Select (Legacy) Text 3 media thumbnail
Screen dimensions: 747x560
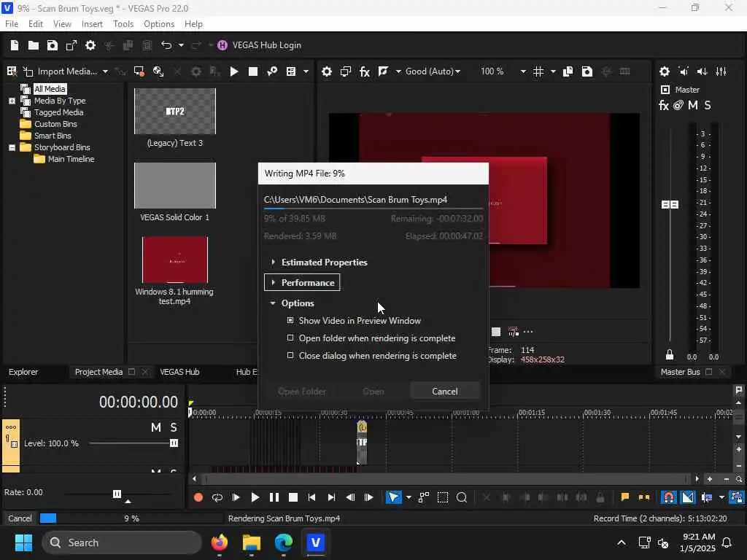[x=175, y=112]
